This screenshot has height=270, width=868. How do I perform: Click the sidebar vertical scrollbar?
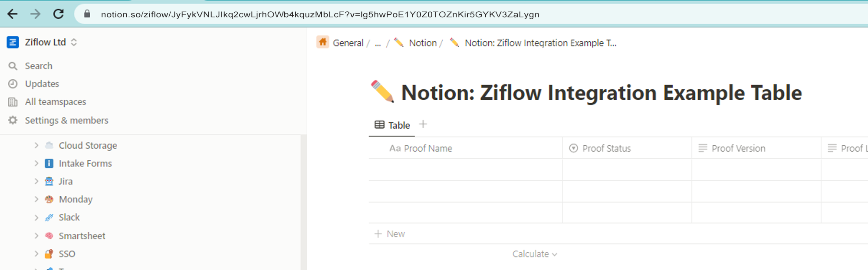[x=304, y=202]
